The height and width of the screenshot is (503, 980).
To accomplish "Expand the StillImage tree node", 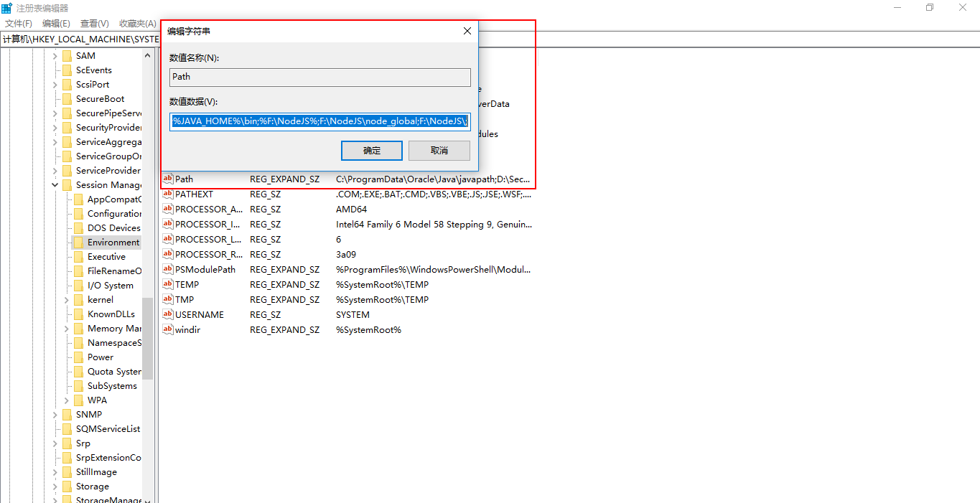I will (x=55, y=472).
